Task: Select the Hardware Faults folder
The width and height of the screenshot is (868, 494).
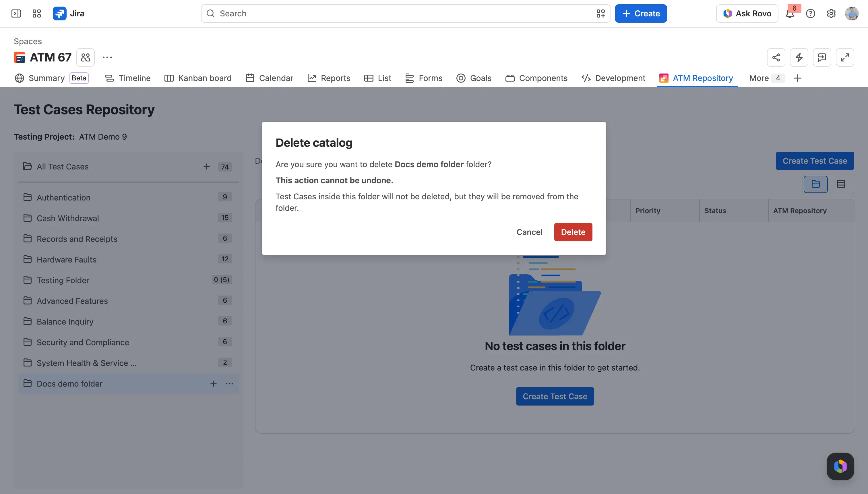Action: [x=128, y=260]
